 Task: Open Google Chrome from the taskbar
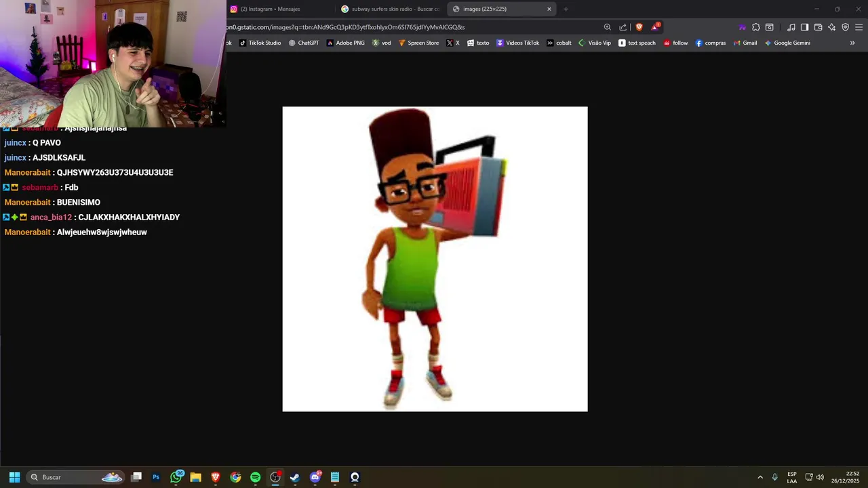tap(235, 477)
